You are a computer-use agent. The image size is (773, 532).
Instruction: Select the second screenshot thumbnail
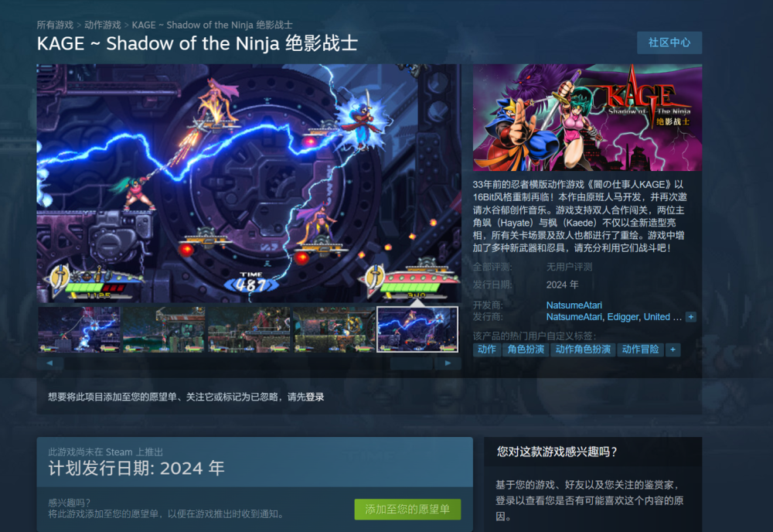point(164,329)
